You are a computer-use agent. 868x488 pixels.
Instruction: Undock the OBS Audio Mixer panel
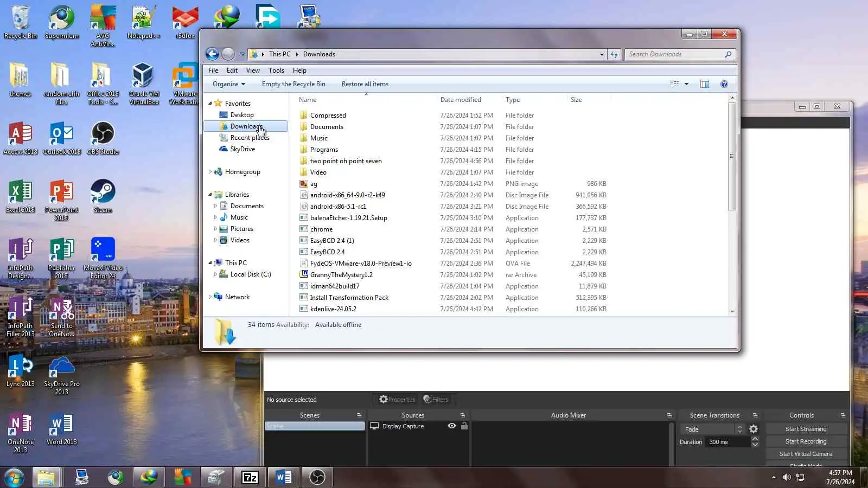[x=669, y=415]
